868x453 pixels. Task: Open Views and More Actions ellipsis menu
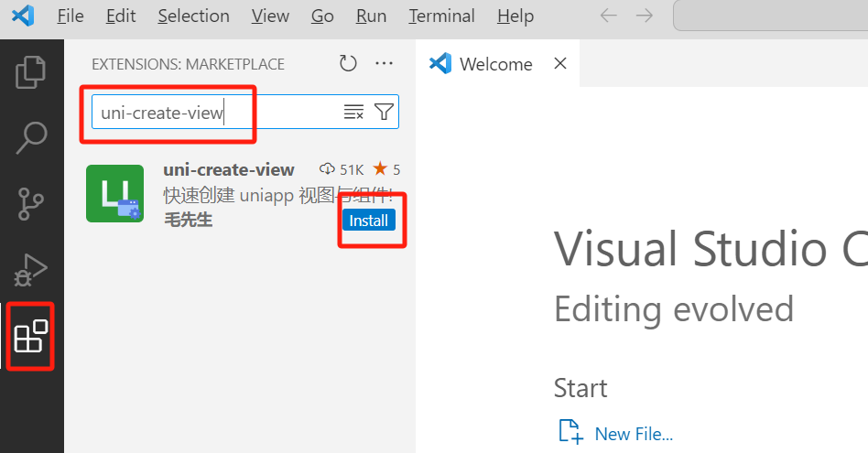[x=385, y=64]
